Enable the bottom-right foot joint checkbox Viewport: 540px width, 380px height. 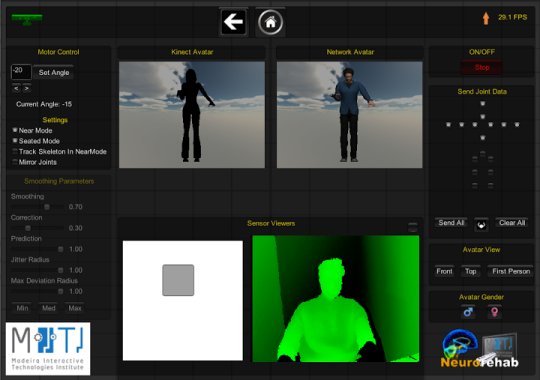(x=490, y=185)
